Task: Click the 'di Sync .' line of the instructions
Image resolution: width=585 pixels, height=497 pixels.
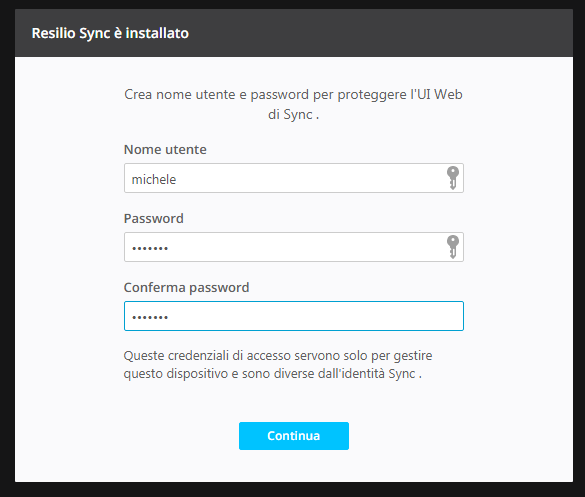Action: pyautogui.click(x=293, y=115)
